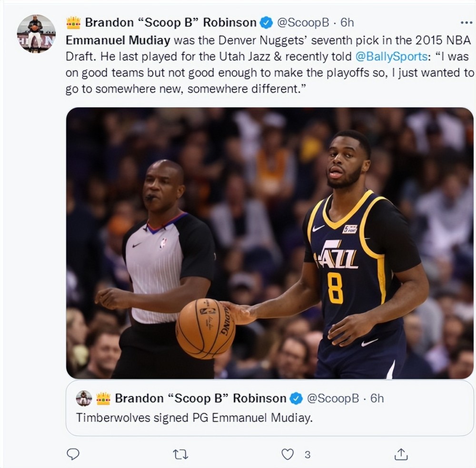Viewport: 476px width, 468px height.
Task: Open the three-dot more options menu
Action: click(466, 22)
